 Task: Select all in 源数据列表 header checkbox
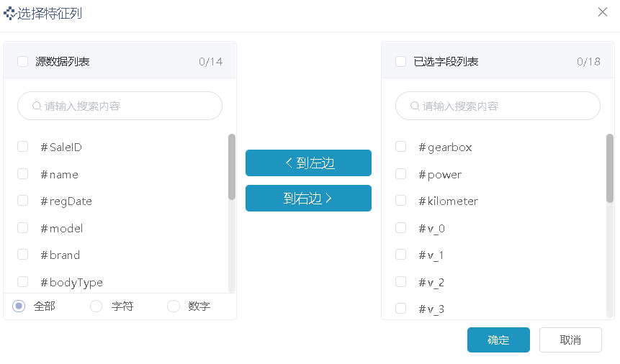coord(23,62)
